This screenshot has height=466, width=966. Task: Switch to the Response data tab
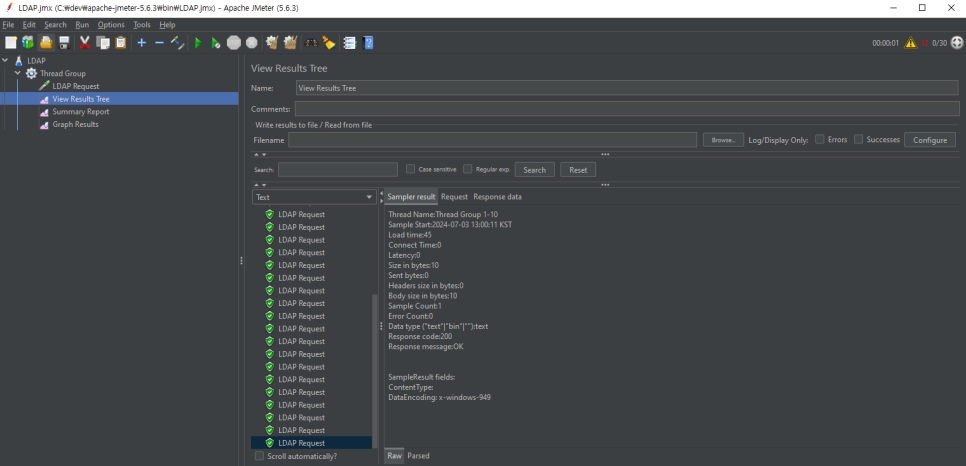tap(497, 197)
